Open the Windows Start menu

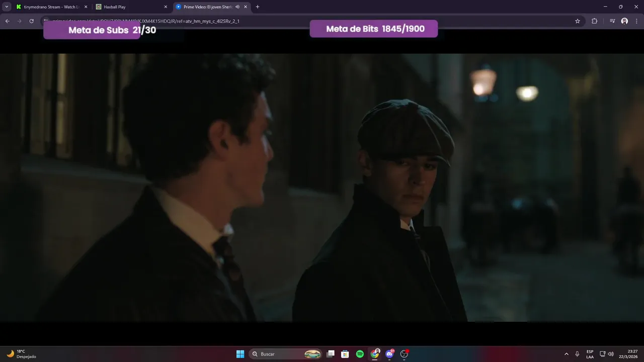(240, 354)
